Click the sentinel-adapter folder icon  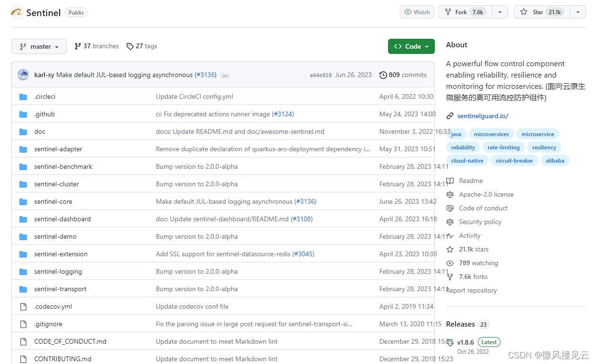coord(23,149)
